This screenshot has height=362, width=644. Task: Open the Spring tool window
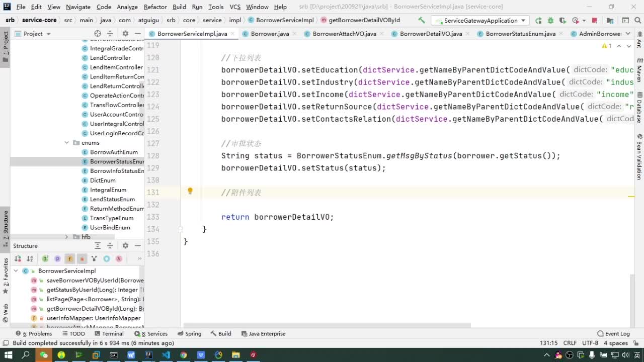click(190, 334)
